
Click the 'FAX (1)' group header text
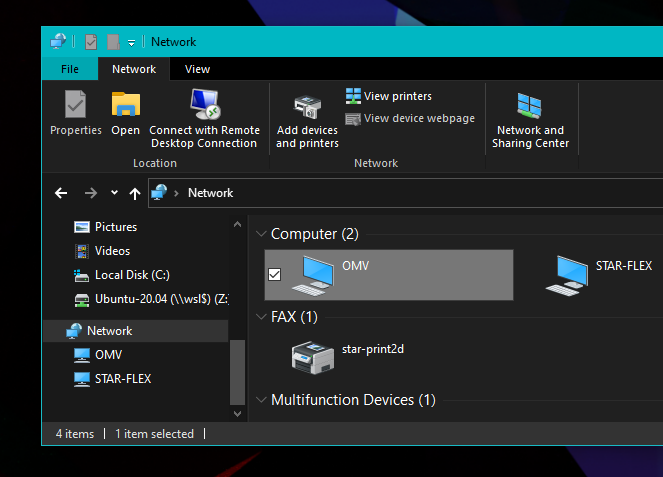tap(294, 317)
